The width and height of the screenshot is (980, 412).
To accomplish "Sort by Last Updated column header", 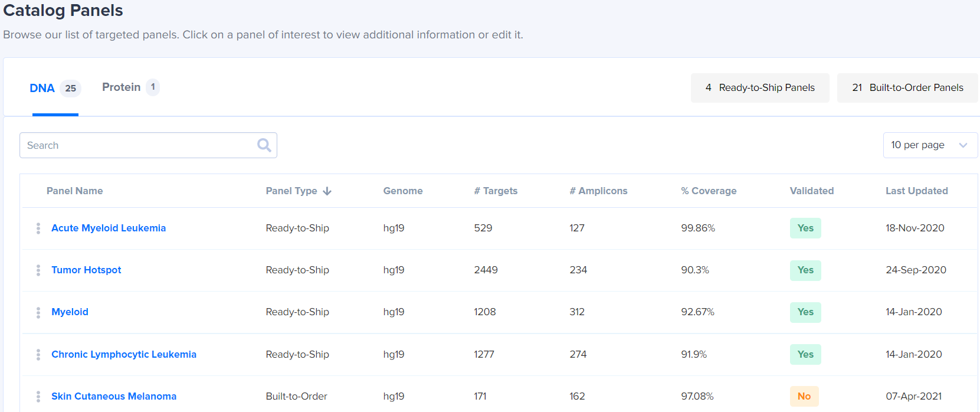I will point(917,191).
